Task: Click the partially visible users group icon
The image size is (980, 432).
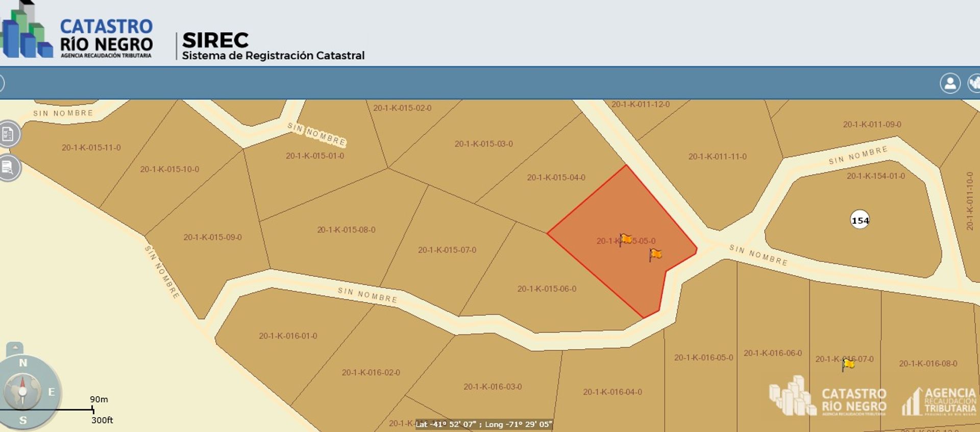Action: coord(974,83)
